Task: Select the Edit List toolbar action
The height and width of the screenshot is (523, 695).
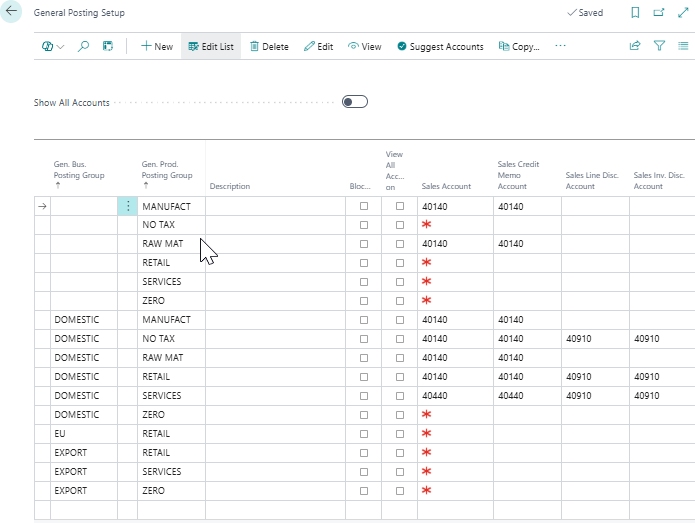Action: [x=210, y=46]
